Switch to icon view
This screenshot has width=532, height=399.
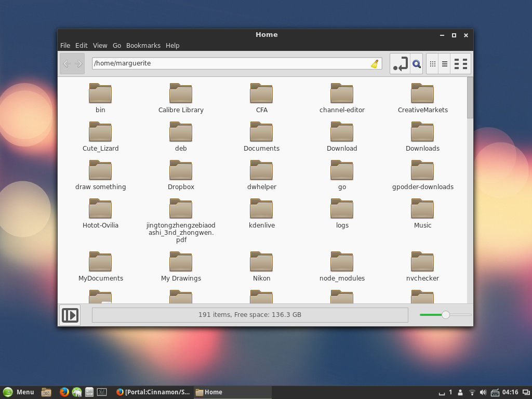click(432, 64)
